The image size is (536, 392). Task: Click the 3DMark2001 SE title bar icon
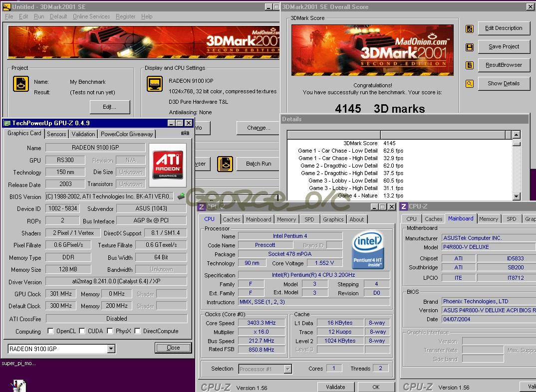point(6,6)
